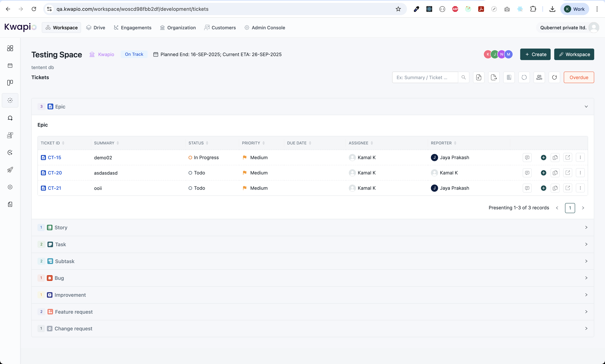Expand the Story section
Viewport: 605px width, 364px height.
click(x=586, y=227)
